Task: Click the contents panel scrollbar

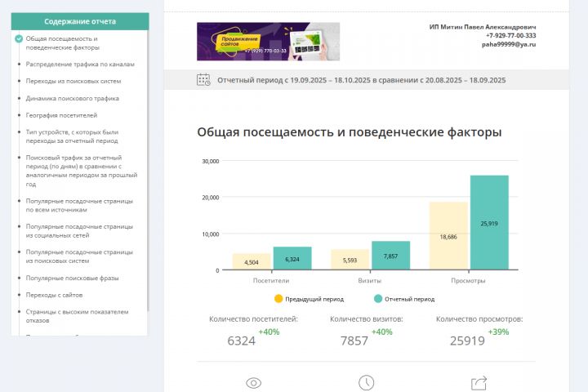Action: click(148, 171)
